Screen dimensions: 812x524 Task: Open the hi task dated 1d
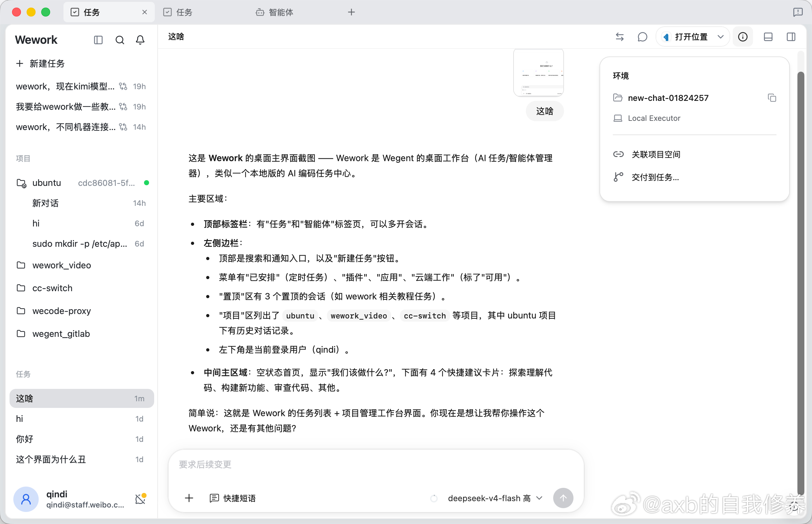click(x=81, y=419)
